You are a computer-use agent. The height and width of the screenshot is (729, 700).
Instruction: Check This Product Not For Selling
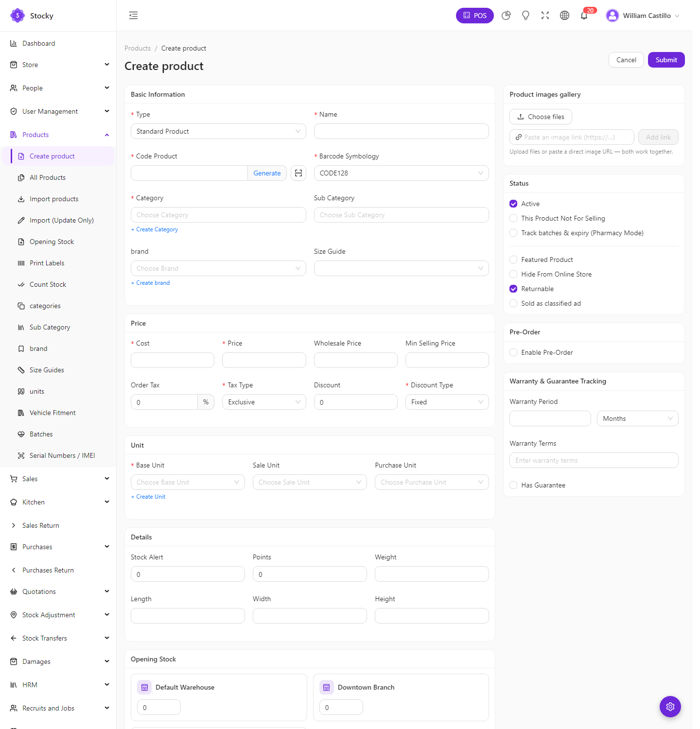513,218
